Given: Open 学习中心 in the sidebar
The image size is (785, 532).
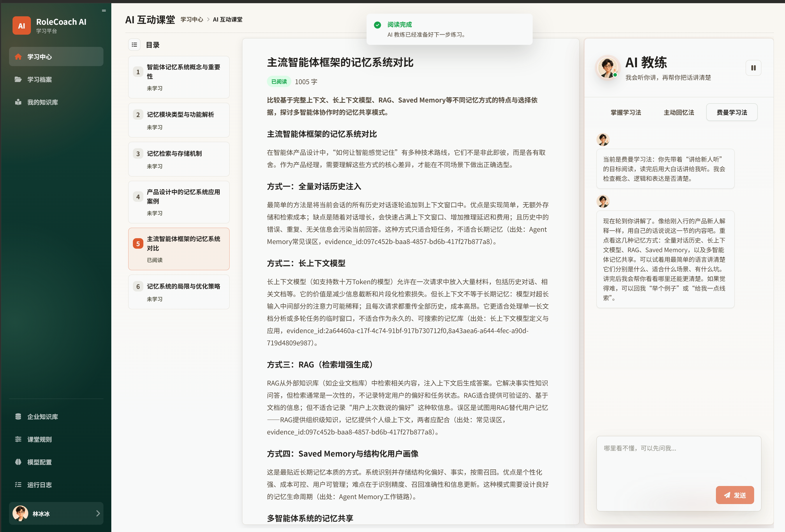Looking at the screenshot, I should click(56, 57).
